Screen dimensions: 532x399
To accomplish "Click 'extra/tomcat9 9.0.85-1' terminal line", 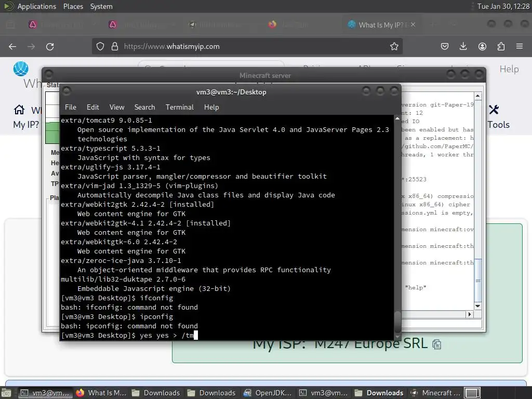I will click(x=107, y=120).
